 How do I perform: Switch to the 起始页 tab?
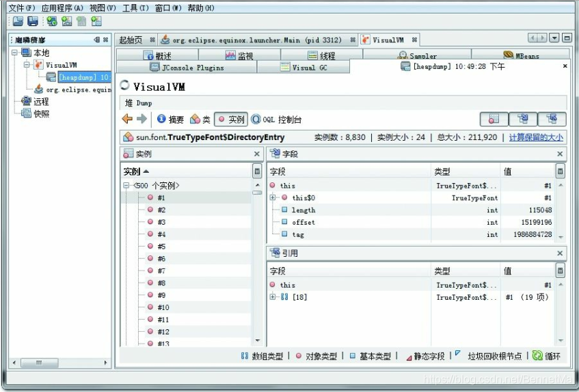click(x=131, y=40)
